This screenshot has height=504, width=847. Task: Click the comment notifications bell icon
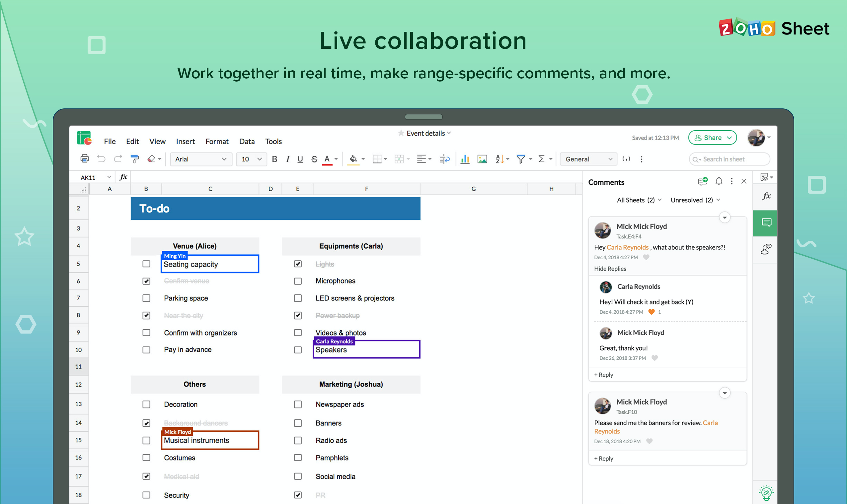pos(719,181)
